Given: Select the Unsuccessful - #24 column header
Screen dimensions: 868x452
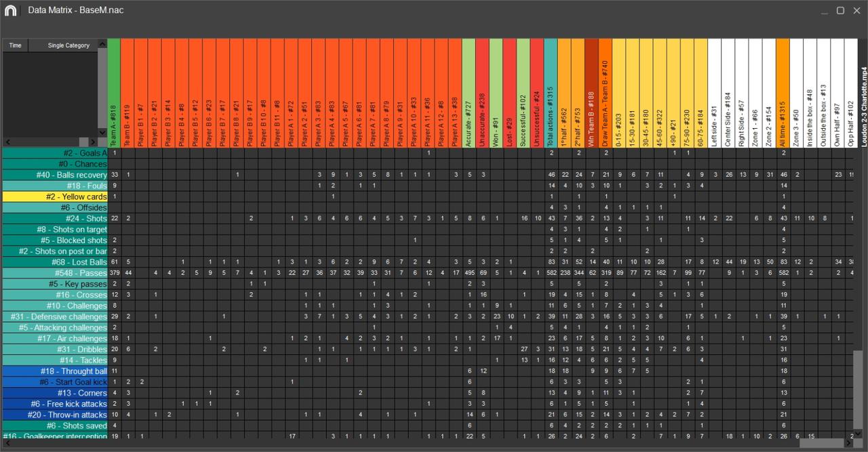Looking at the screenshot, I should [537, 93].
